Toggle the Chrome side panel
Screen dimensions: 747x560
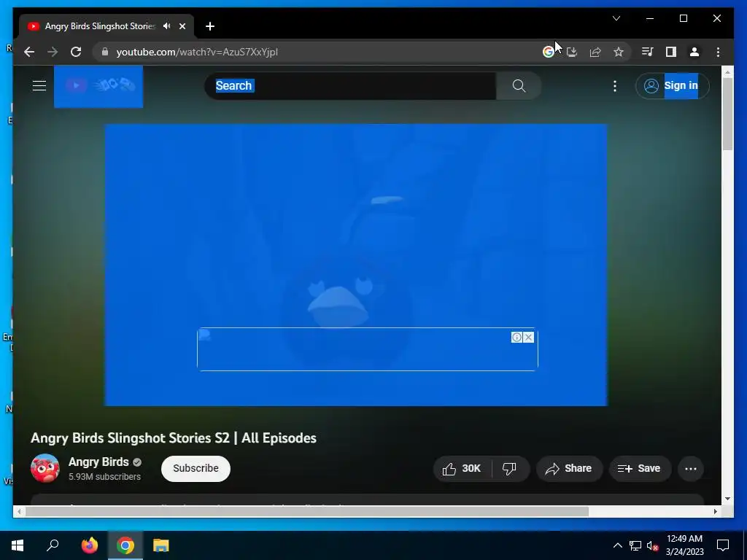[671, 52]
